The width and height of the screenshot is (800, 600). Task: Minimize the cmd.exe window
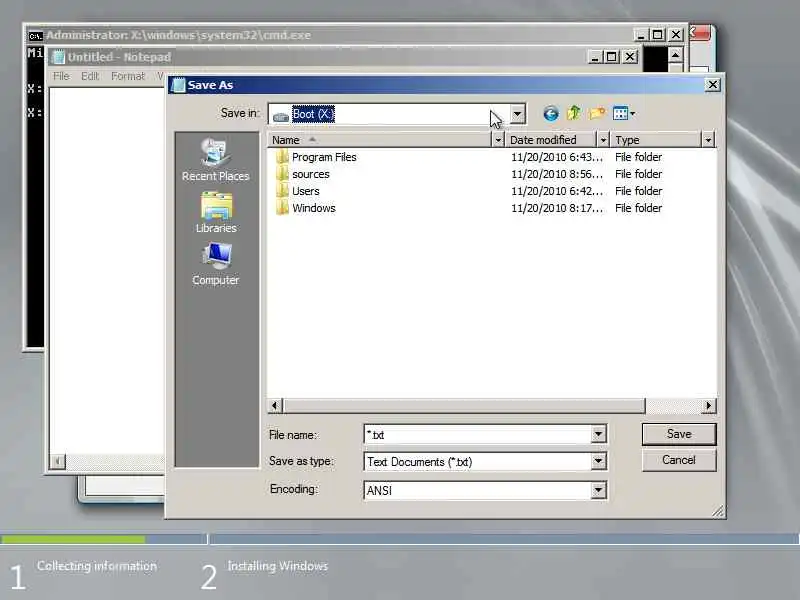641,35
